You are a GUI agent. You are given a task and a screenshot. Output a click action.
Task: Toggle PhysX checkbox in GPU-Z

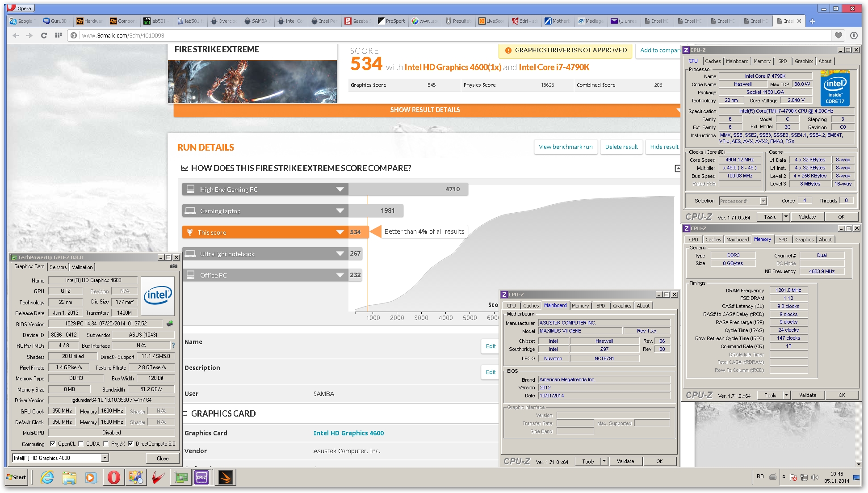[x=106, y=443]
